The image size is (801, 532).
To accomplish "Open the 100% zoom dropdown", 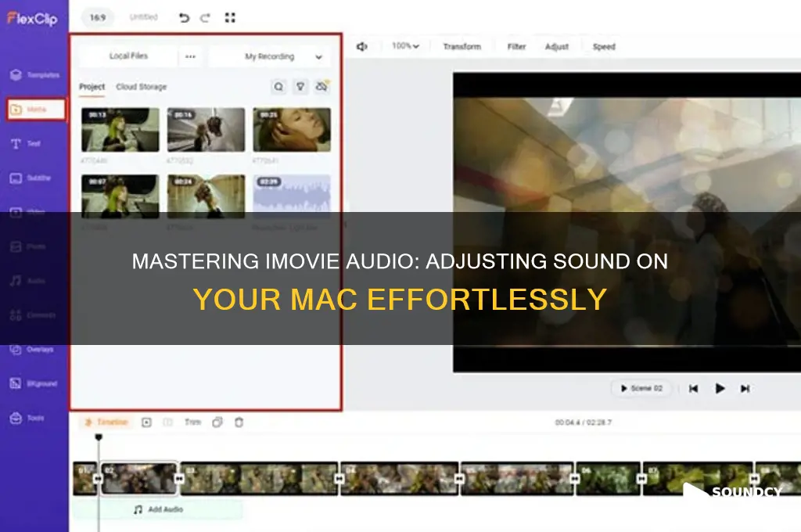I will (406, 46).
